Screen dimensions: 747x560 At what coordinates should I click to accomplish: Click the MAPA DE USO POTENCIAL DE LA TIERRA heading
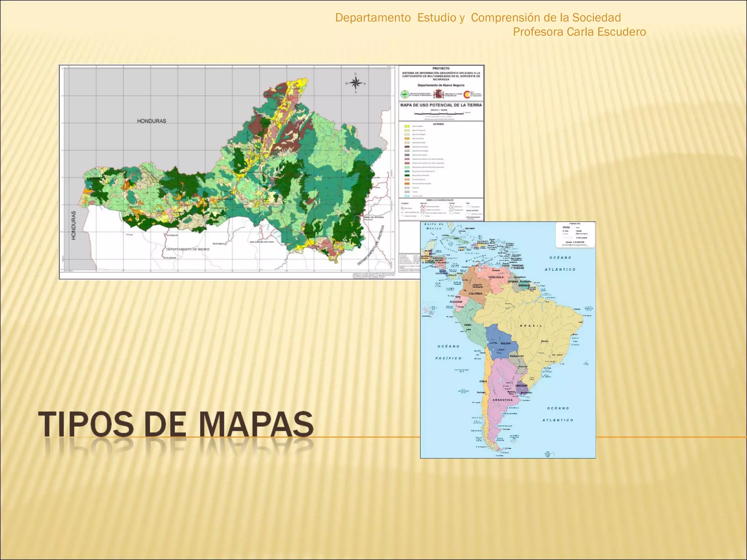coord(441,105)
